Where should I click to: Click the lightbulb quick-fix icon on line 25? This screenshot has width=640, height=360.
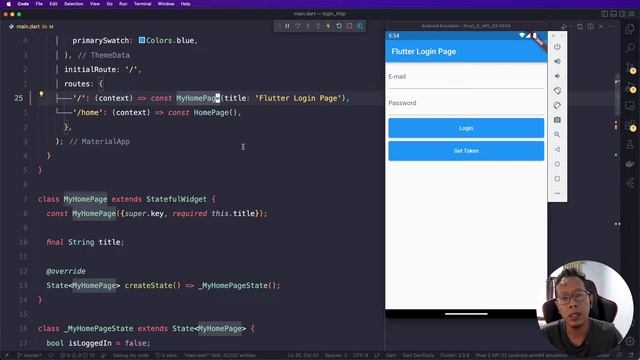[41, 94]
